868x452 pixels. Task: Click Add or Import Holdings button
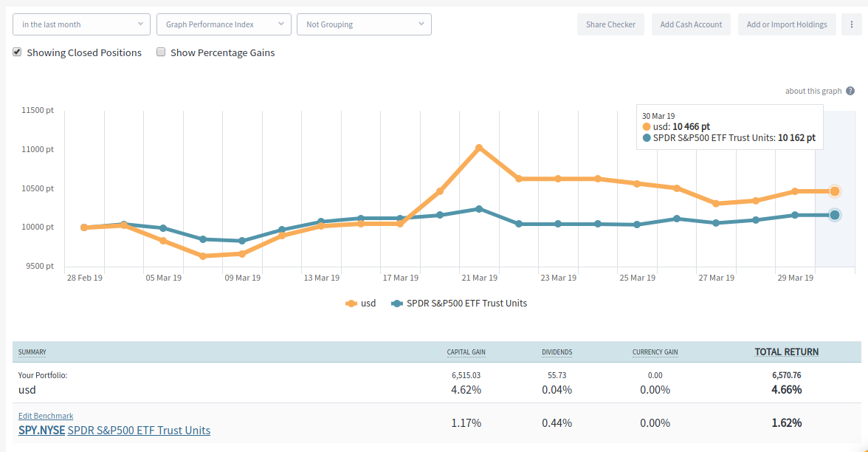tap(787, 24)
